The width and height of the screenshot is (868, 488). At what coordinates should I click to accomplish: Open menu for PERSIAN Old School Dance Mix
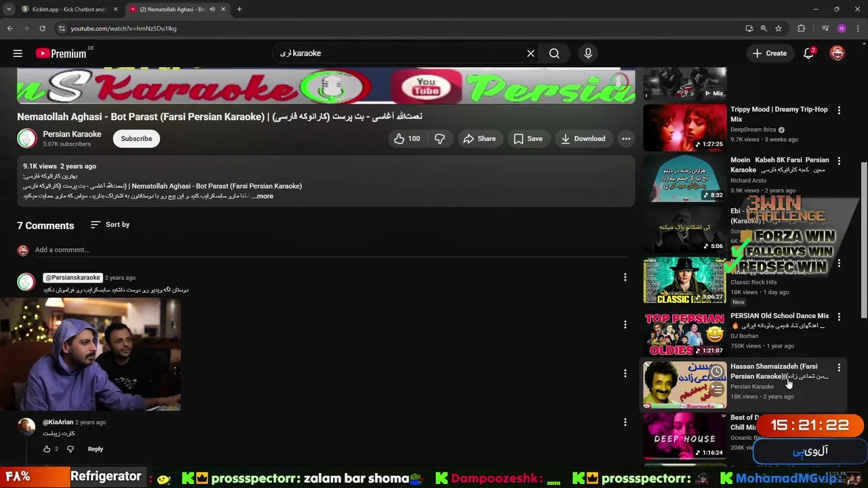pyautogui.click(x=839, y=317)
